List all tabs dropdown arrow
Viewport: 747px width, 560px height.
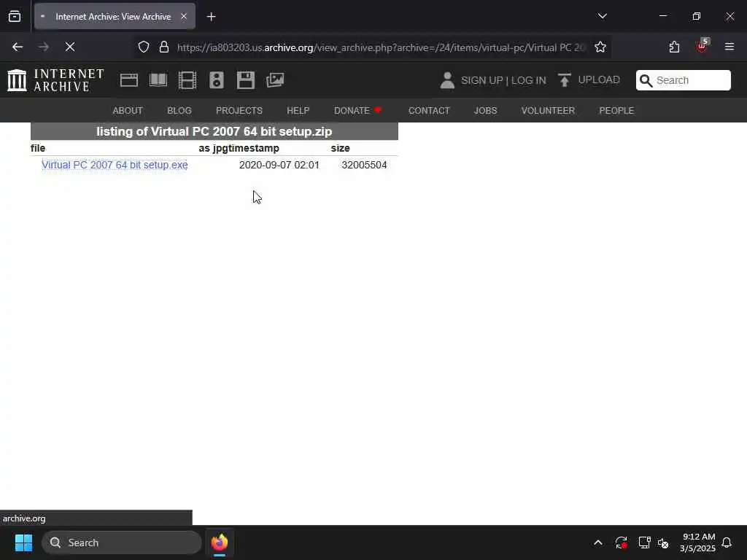coord(602,16)
